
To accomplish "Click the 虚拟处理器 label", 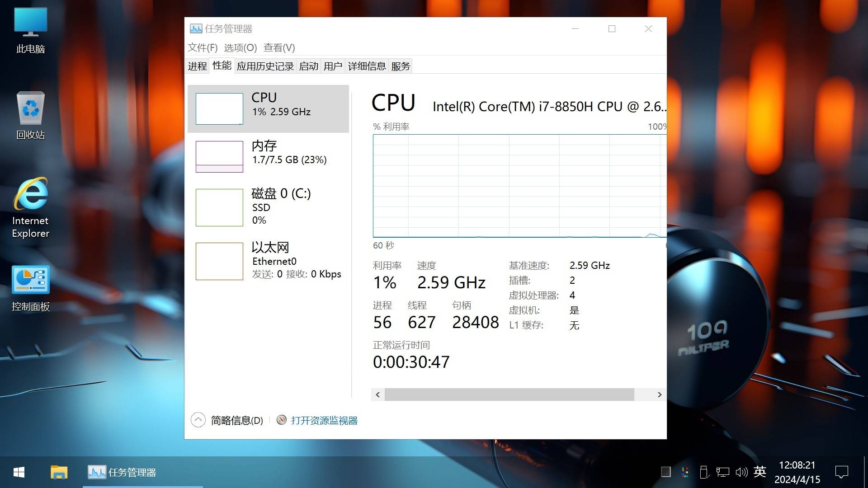I will 534,295.
